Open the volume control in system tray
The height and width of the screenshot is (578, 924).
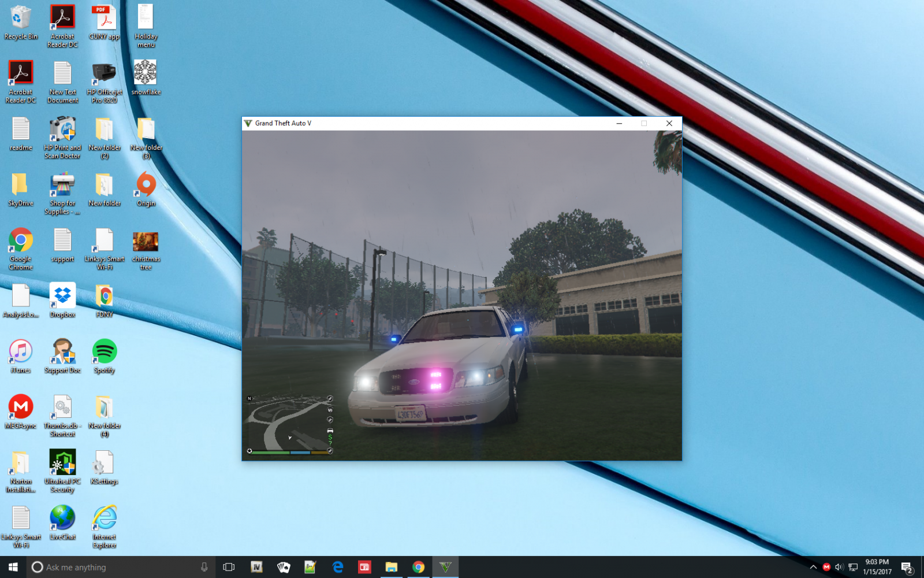coord(839,567)
